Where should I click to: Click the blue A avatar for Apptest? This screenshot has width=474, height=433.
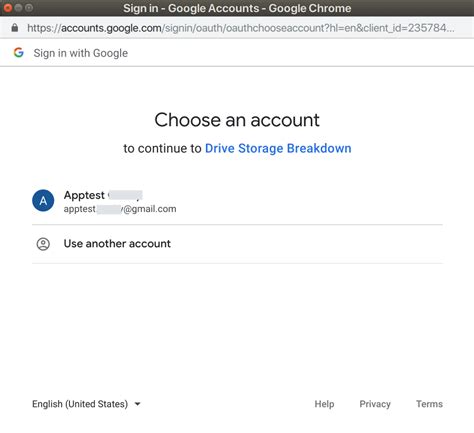(43, 200)
